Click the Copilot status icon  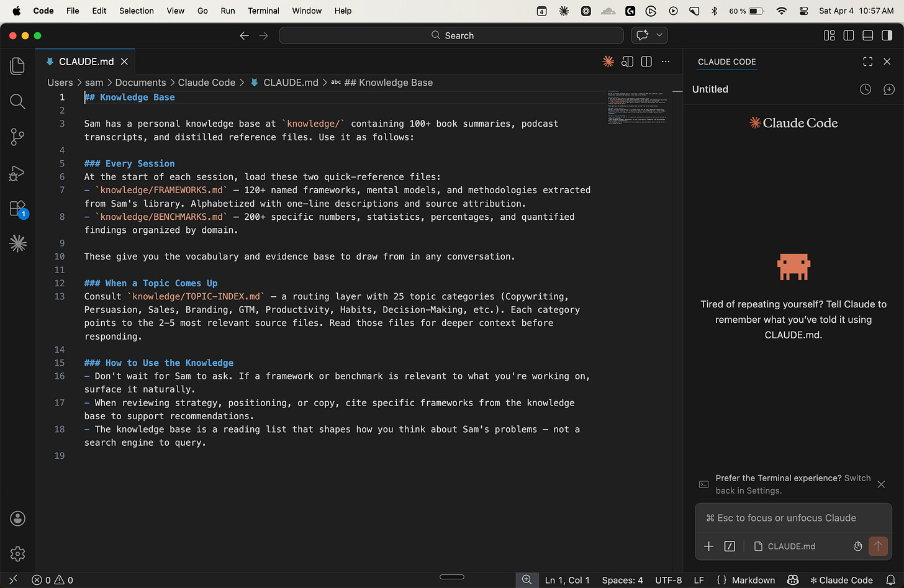pyautogui.click(x=793, y=580)
